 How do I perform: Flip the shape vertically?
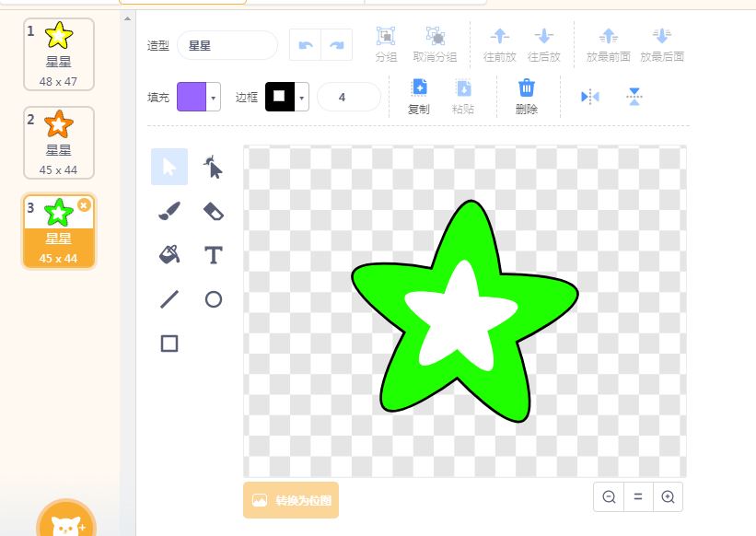click(x=634, y=97)
